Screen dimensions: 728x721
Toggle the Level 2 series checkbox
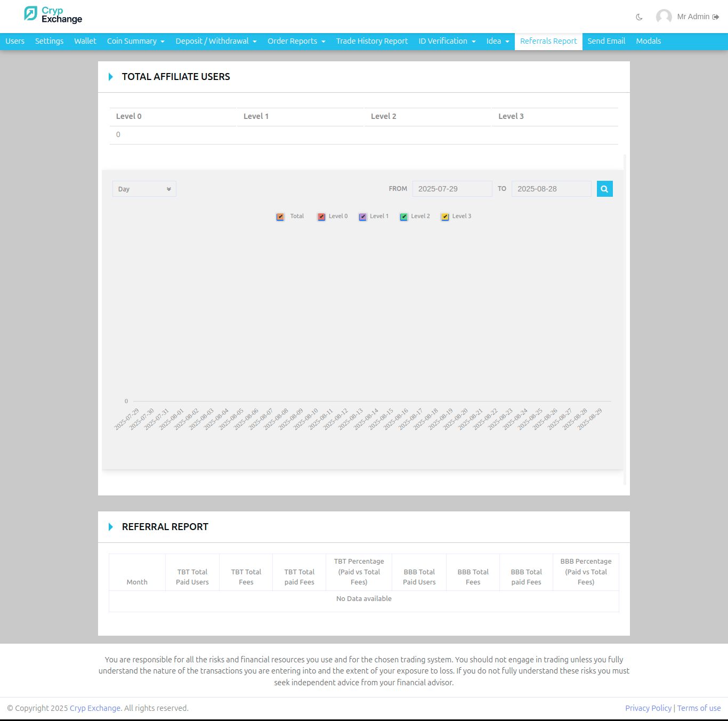[x=404, y=217]
